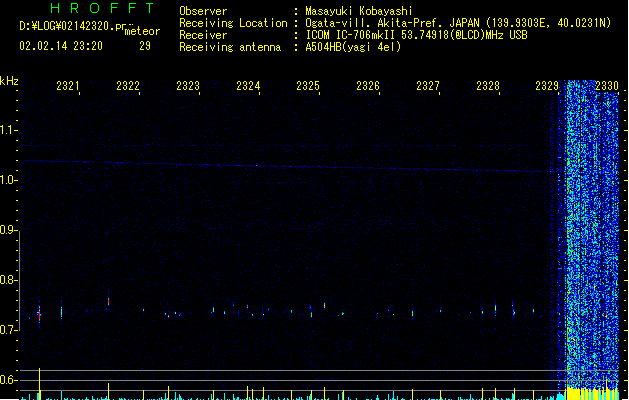Click the receiver value ICOM IC-706mkII

click(x=350, y=35)
